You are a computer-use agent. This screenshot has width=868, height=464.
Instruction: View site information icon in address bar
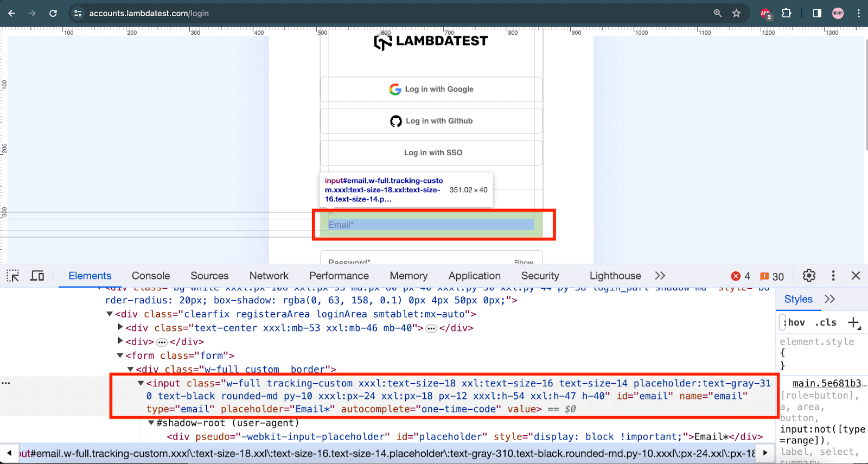tap(78, 13)
